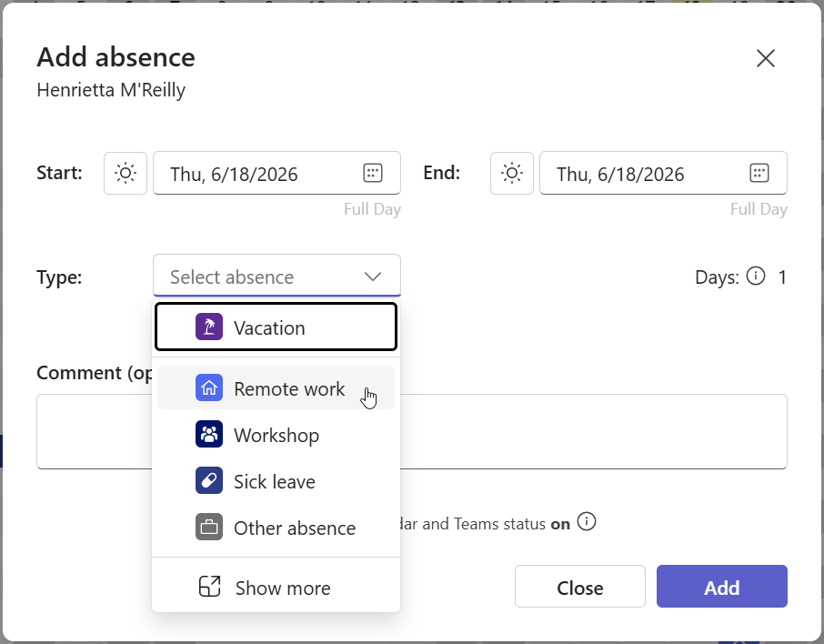Select Other absence option
Screen dimensions: 824x644
pos(276,527)
